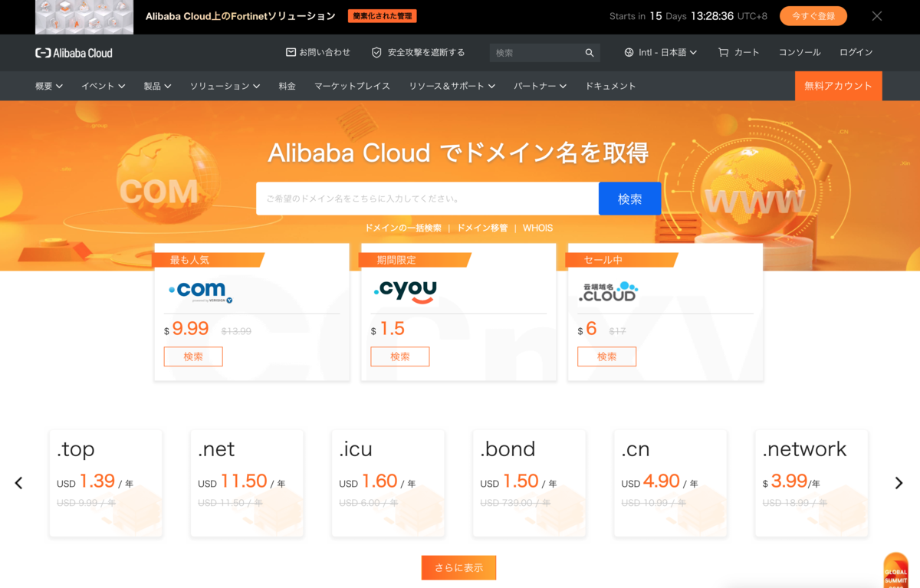Expand the ソリューション menu
920x588 pixels.
225,86
